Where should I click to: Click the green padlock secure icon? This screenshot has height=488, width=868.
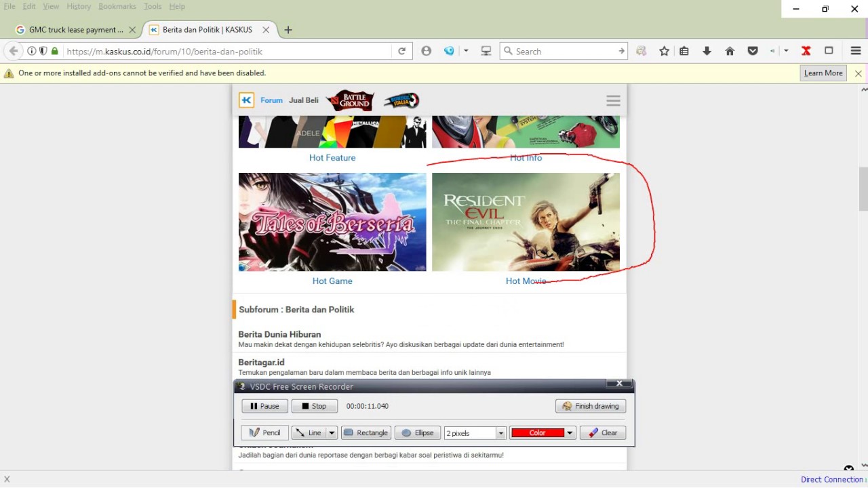(x=55, y=51)
